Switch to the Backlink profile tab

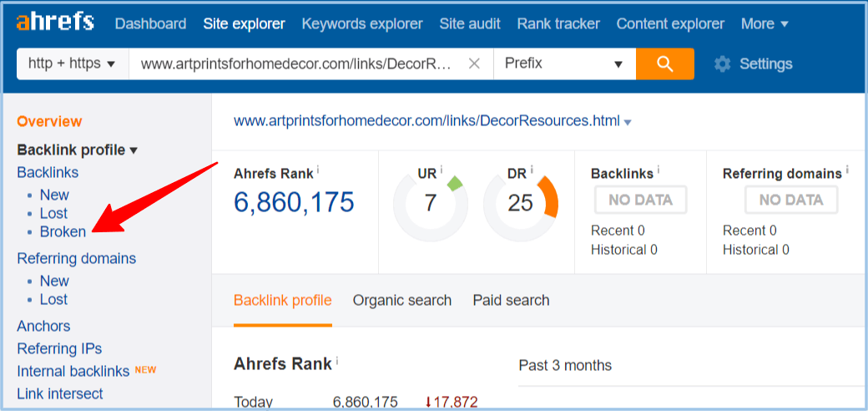(283, 300)
